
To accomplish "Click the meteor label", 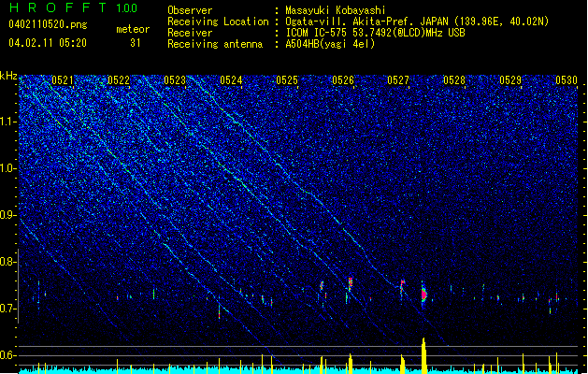I will (x=133, y=29).
